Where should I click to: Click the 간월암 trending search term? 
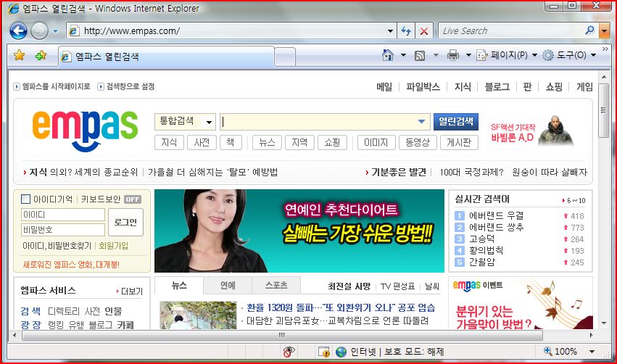pos(482,262)
